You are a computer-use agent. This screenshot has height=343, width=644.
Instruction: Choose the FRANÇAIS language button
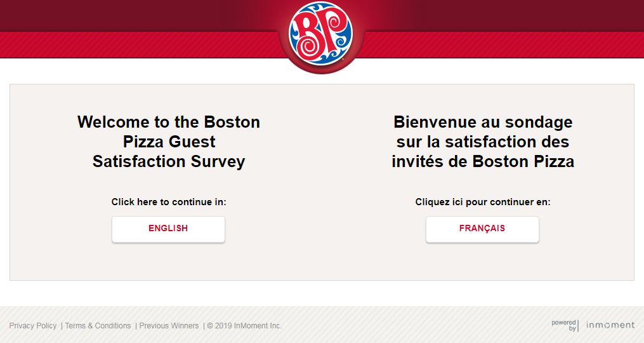(482, 229)
